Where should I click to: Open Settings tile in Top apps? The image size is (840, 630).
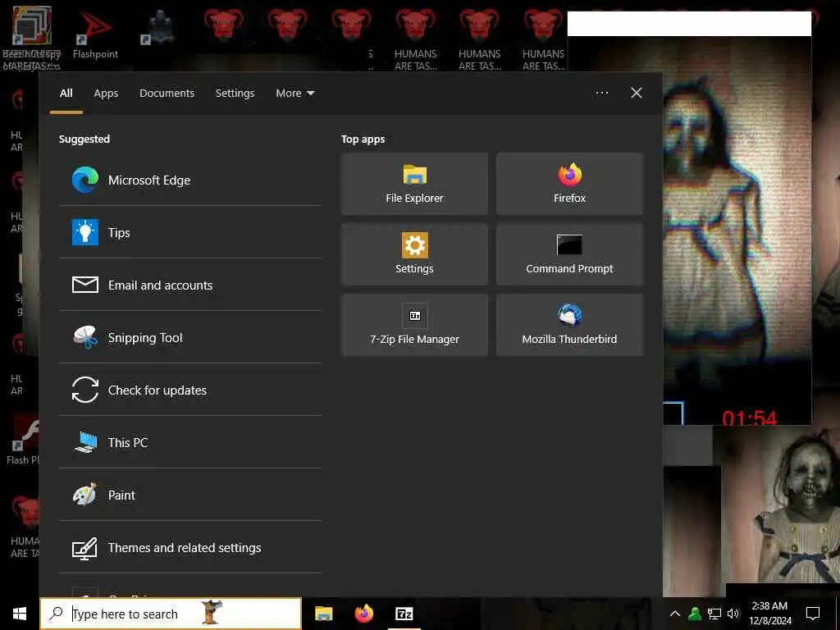pyautogui.click(x=414, y=254)
